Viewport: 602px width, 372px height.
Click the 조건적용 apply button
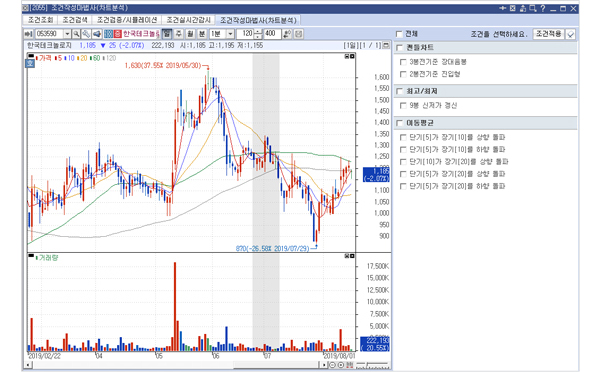[549, 34]
